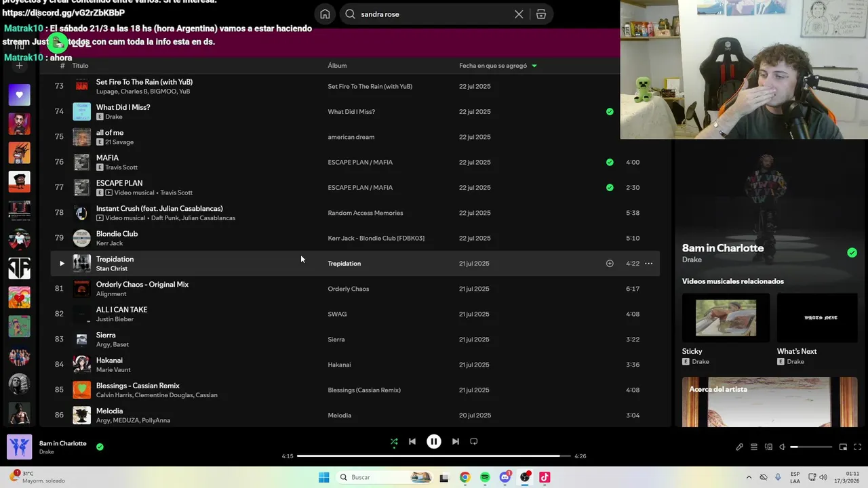Sort by the Álbum column header
Image resolution: width=868 pixels, height=488 pixels.
337,66
